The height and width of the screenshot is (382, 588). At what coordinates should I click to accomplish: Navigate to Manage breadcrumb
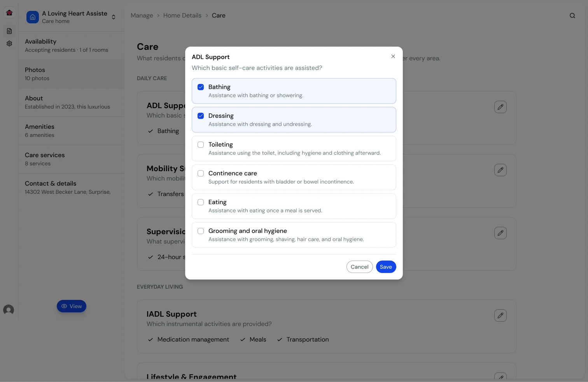142,16
